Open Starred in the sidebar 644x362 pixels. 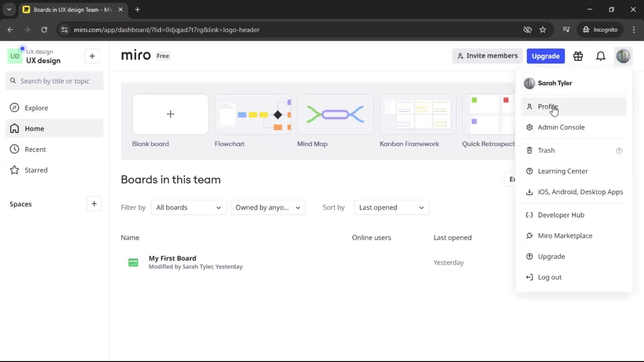coord(55,170)
